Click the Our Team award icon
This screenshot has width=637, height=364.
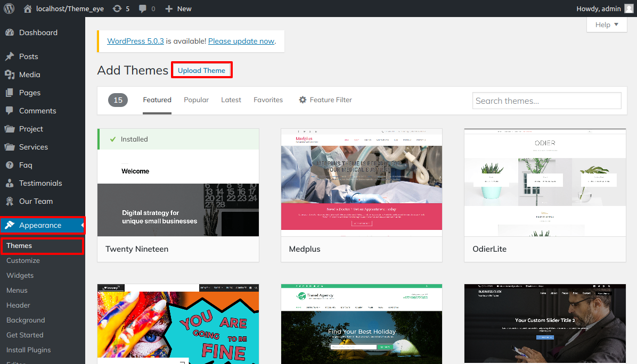click(10, 201)
